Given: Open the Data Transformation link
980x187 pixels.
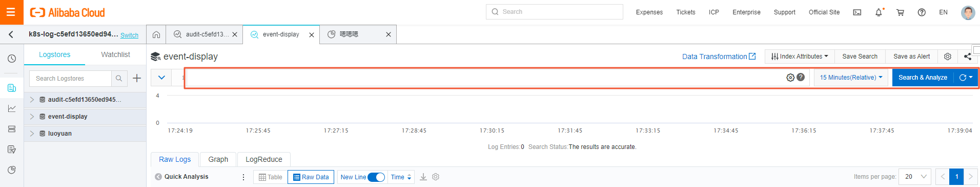Looking at the screenshot, I should click(719, 57).
